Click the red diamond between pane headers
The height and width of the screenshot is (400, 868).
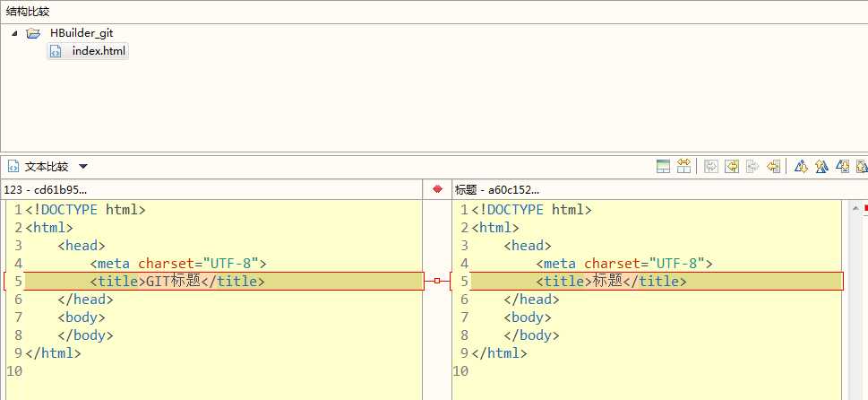point(437,189)
